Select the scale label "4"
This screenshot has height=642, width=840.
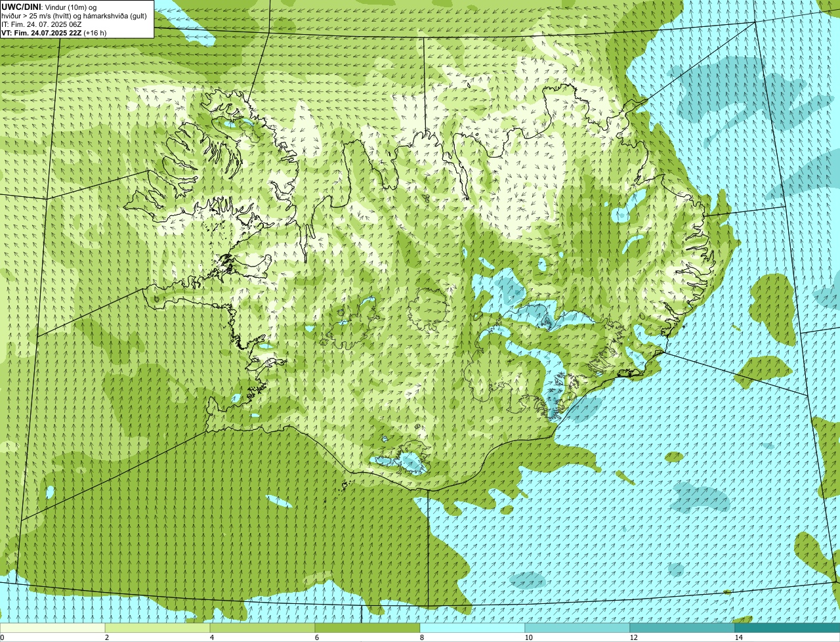point(211,637)
